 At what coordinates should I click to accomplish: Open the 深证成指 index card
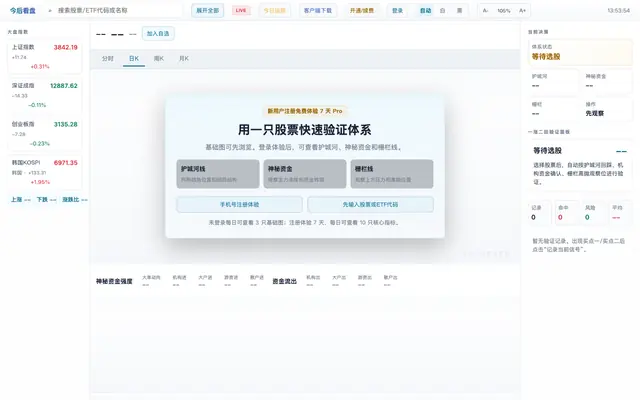pyautogui.click(x=44, y=95)
